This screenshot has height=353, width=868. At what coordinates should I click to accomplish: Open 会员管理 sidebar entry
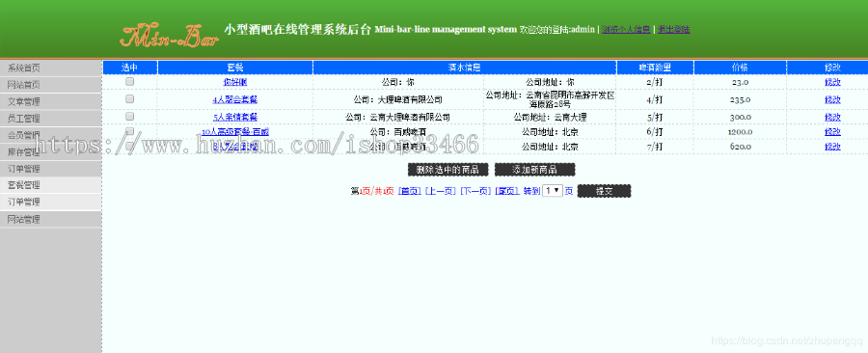[x=51, y=135]
